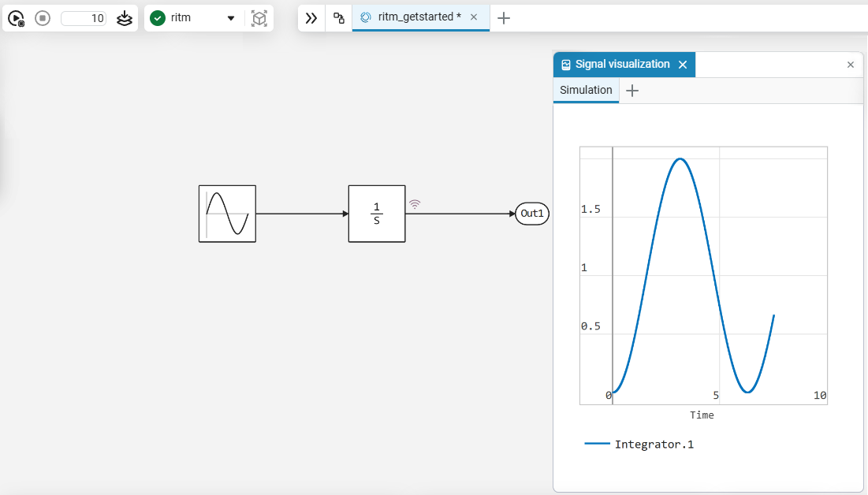This screenshot has height=495, width=868.
Task: Close the ritm_getstarted tab
Action: 474,17
